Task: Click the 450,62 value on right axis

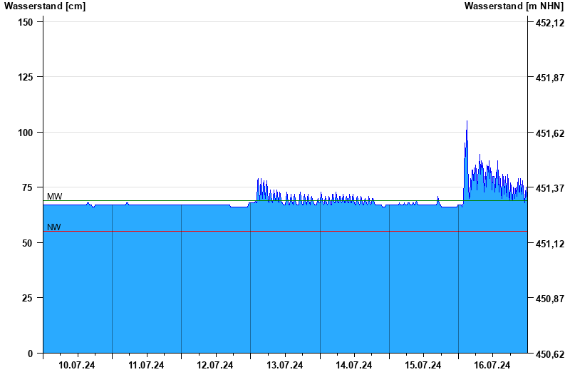Action: [x=550, y=354]
